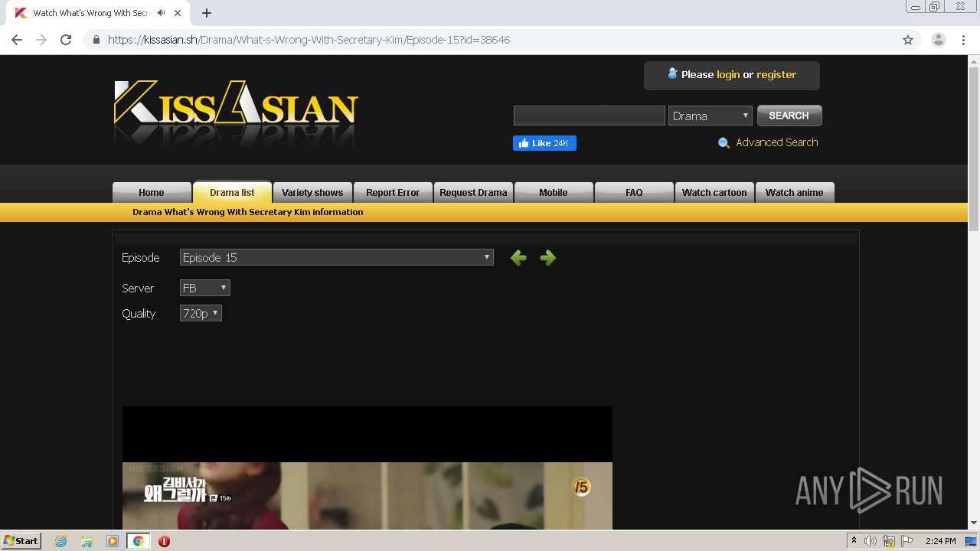Open the Watch cartoon tab
The image size is (980, 551).
click(714, 192)
